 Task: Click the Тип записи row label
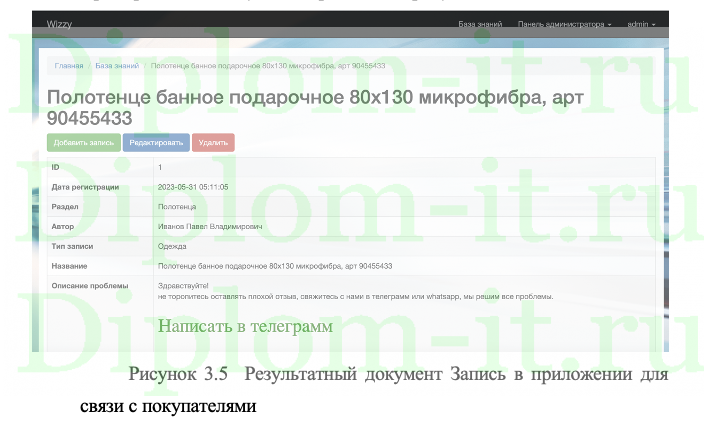click(x=72, y=246)
